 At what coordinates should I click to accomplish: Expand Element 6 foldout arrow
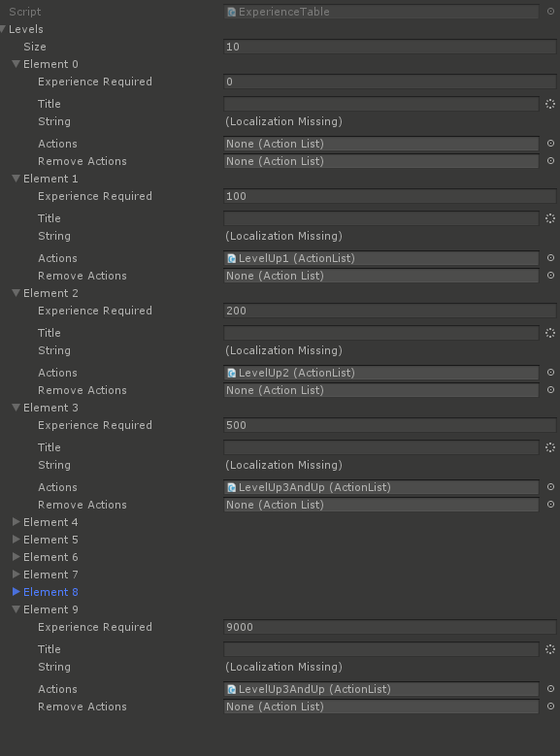(x=16, y=557)
